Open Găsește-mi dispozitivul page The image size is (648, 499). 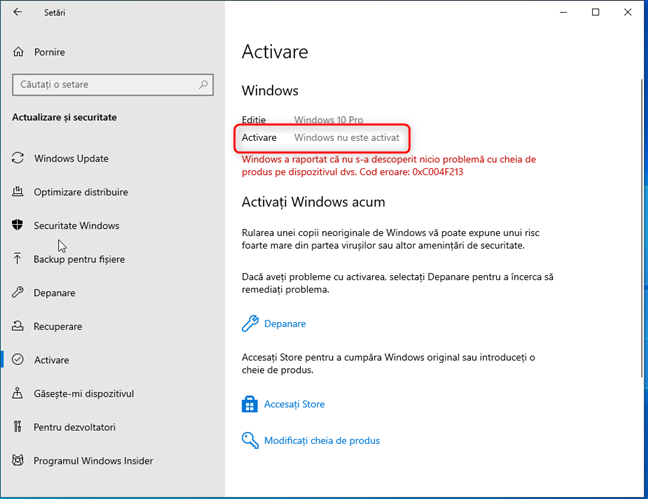(x=83, y=394)
